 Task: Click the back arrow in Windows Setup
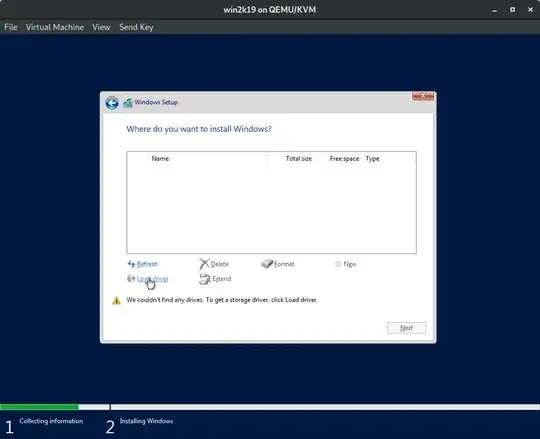[x=112, y=103]
